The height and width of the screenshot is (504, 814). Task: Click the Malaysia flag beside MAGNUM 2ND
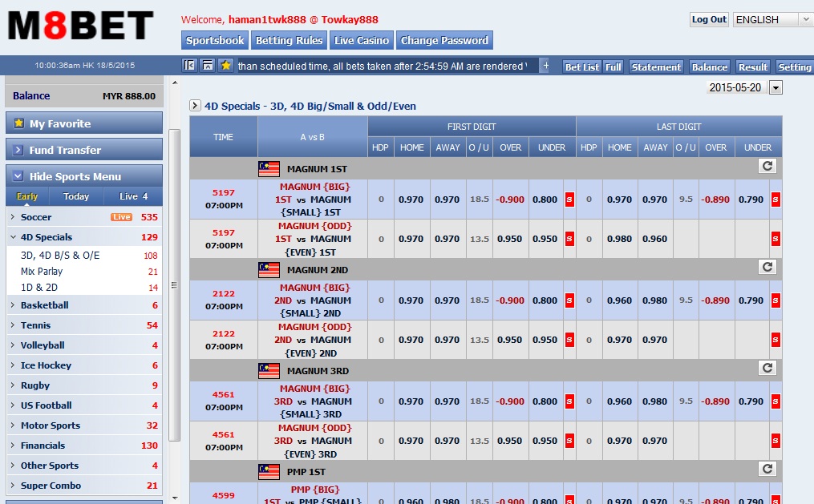tap(269, 270)
